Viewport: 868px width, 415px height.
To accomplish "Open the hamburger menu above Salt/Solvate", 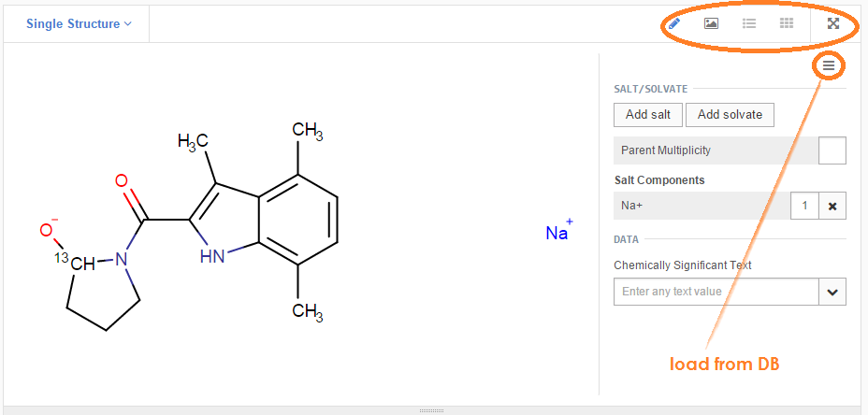I will [829, 65].
